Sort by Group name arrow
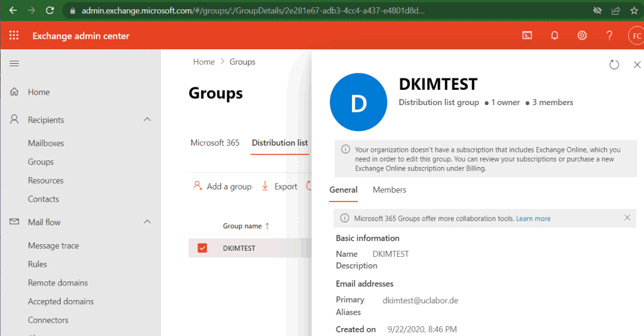The image size is (644, 336). coord(267,226)
